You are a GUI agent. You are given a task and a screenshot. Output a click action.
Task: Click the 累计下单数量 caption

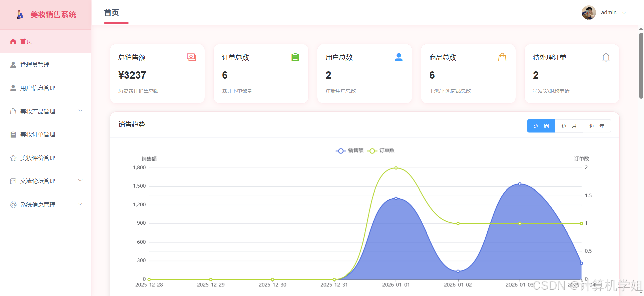click(x=237, y=91)
